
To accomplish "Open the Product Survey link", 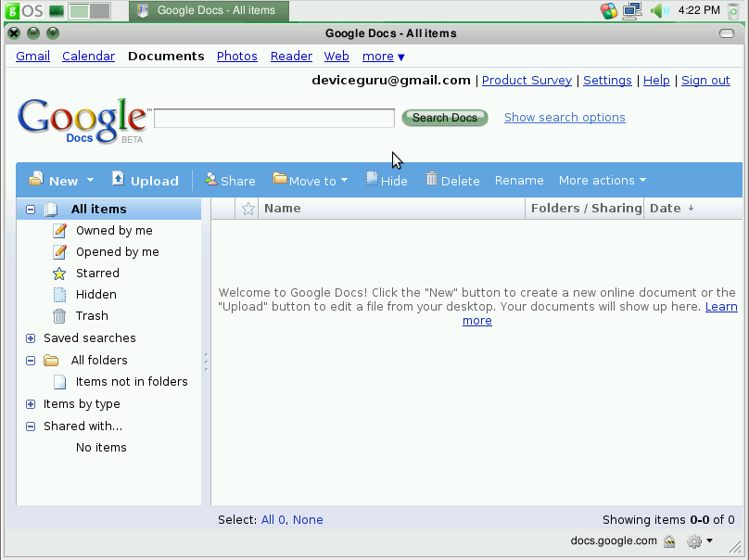I will pyautogui.click(x=527, y=80).
